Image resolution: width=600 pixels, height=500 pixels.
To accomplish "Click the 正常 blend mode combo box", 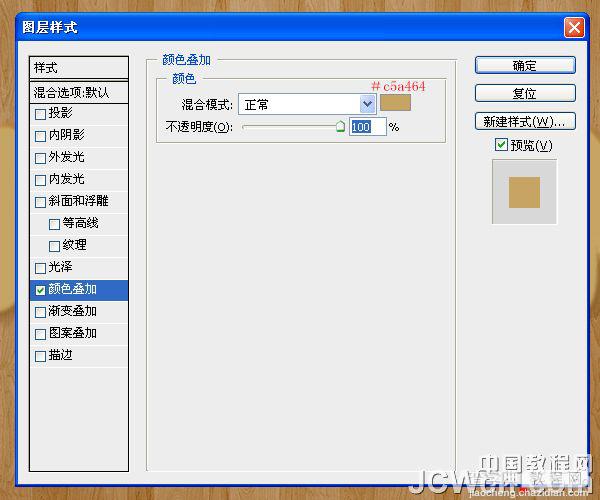I will click(307, 104).
